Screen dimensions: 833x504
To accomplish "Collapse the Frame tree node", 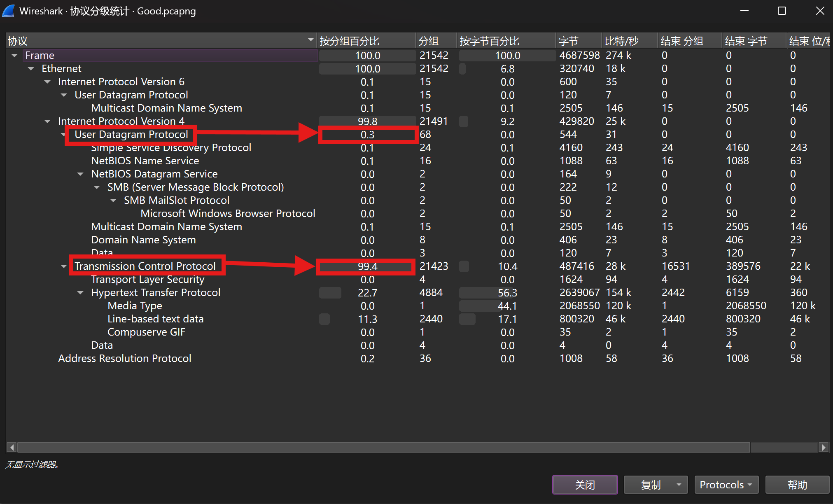I will [15, 55].
